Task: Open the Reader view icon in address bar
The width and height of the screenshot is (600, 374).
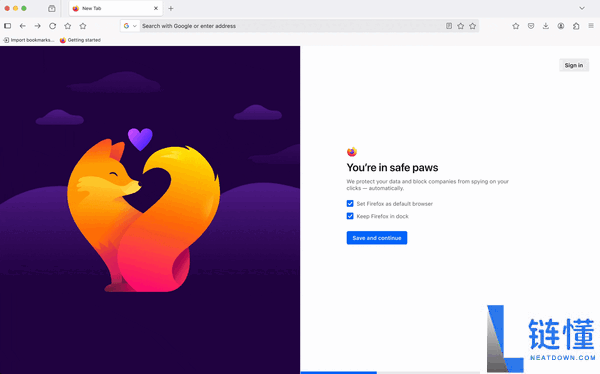Action: [x=449, y=26]
